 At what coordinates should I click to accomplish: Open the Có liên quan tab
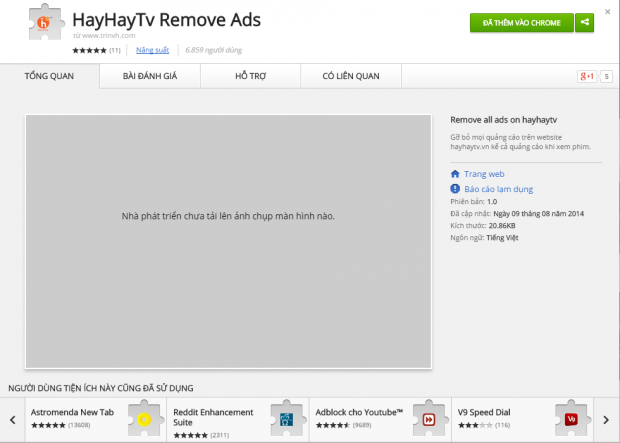pyautogui.click(x=351, y=76)
